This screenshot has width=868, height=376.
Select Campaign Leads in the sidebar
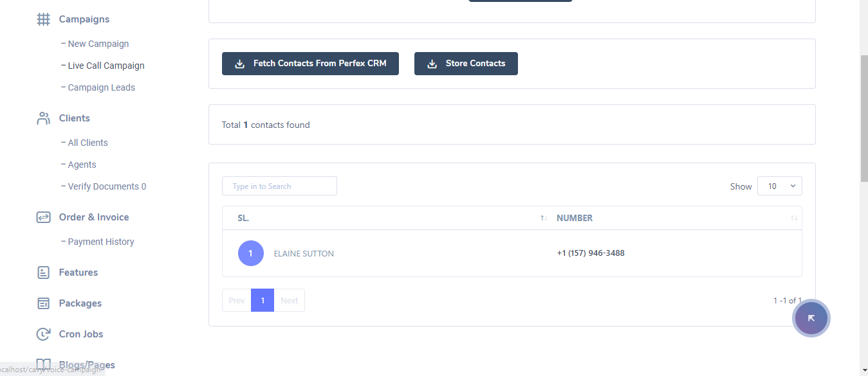point(101,87)
